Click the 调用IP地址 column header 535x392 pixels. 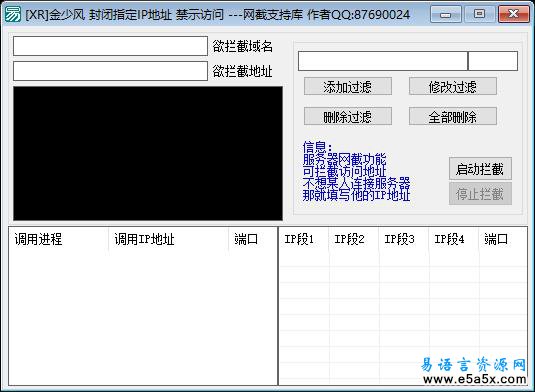[x=169, y=239]
